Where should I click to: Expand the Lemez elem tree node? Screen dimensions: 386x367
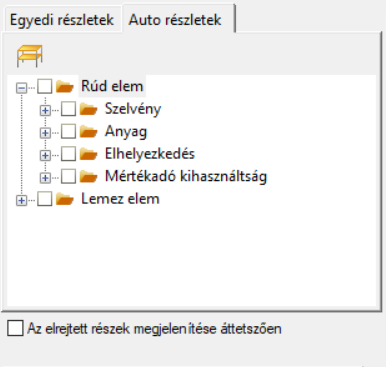coord(21,201)
